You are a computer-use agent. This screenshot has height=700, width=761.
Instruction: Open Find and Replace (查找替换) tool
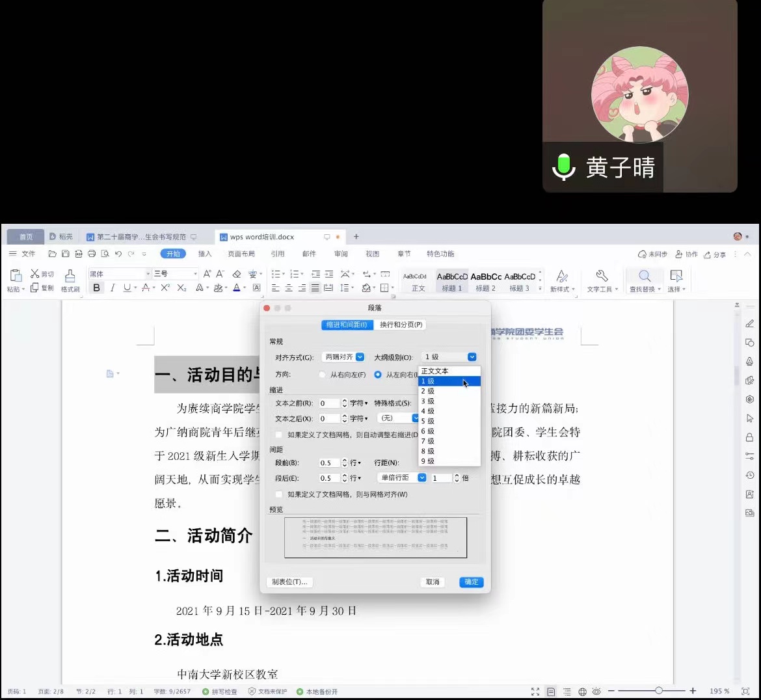coord(645,280)
